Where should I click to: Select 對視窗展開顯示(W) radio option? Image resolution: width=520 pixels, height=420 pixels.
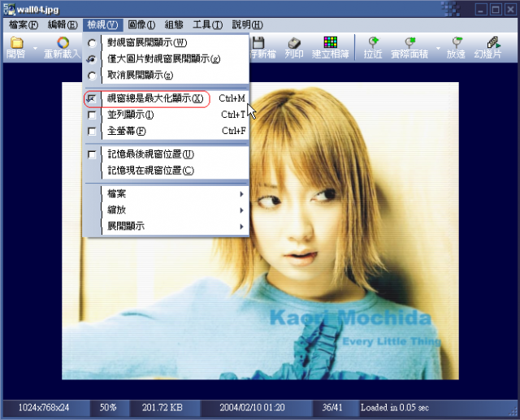tap(92, 43)
